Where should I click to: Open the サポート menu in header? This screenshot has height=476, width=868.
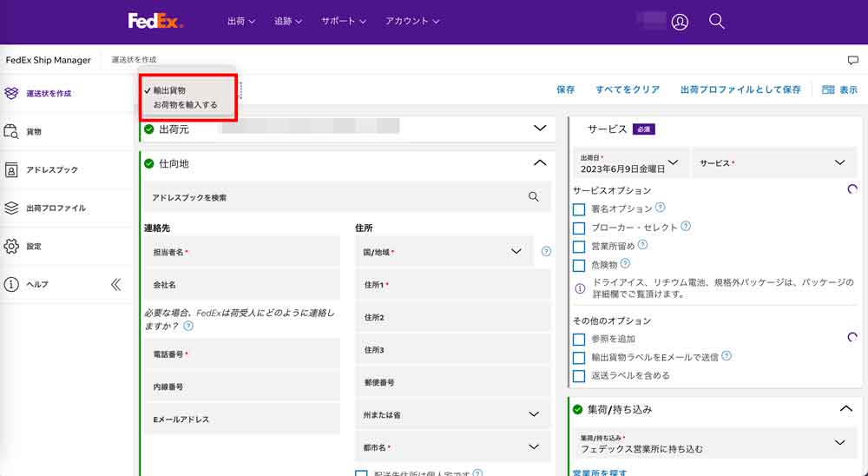343,21
